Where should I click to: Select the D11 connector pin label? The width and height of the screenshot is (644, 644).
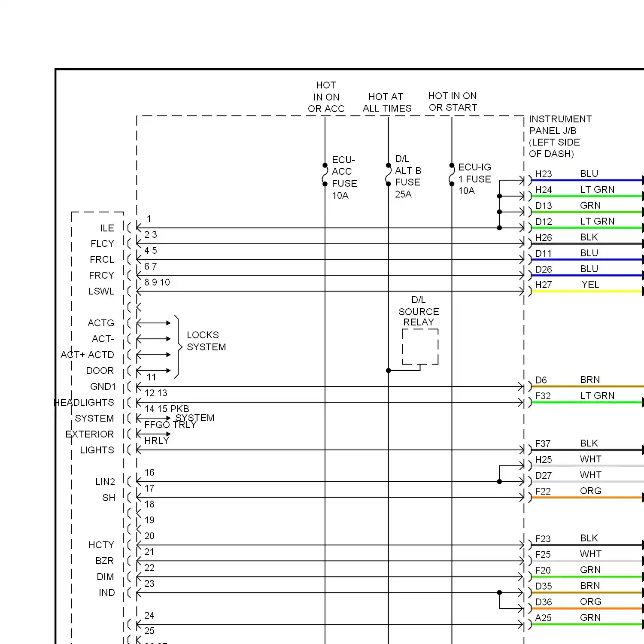tap(543, 253)
